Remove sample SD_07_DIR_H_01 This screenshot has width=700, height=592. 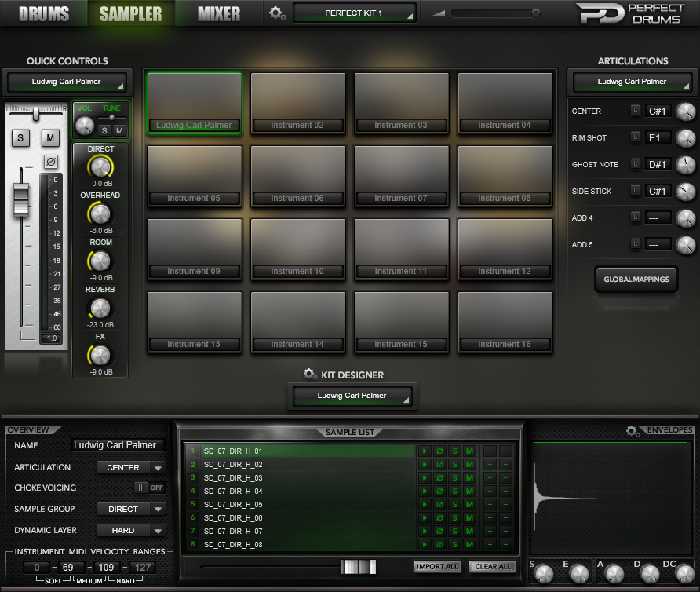point(506,451)
